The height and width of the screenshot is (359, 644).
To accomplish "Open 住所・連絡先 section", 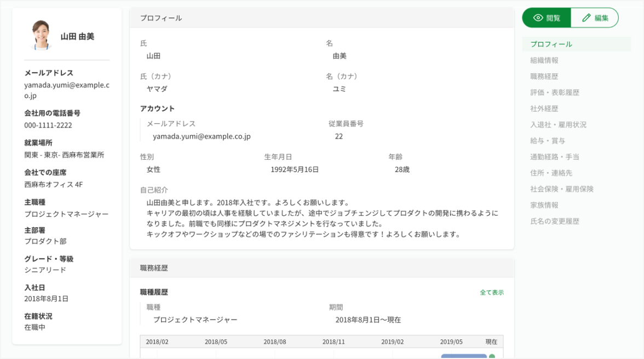I will 551,173.
